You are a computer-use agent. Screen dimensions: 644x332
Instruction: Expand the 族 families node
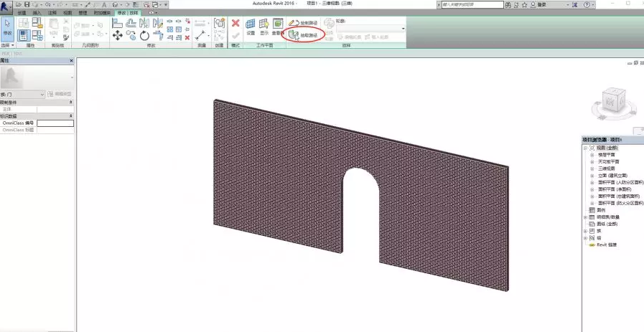click(x=585, y=231)
